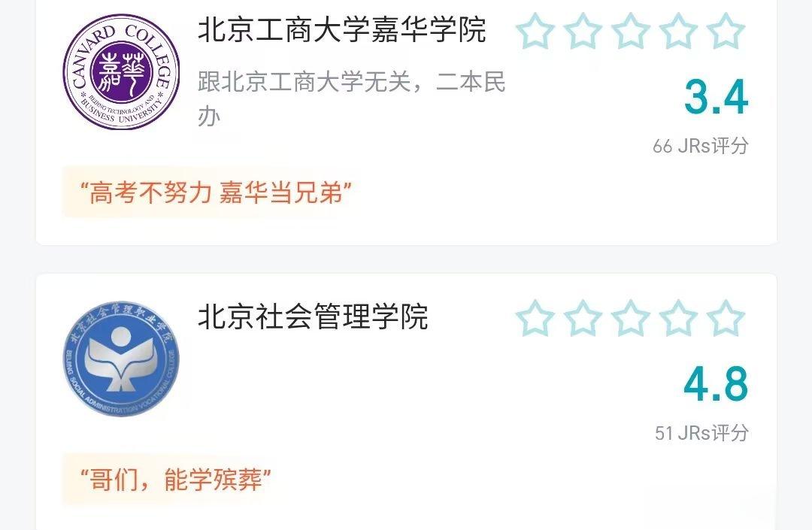
Task: Open 北京工商大学嘉华学院 title
Action: pos(342,29)
